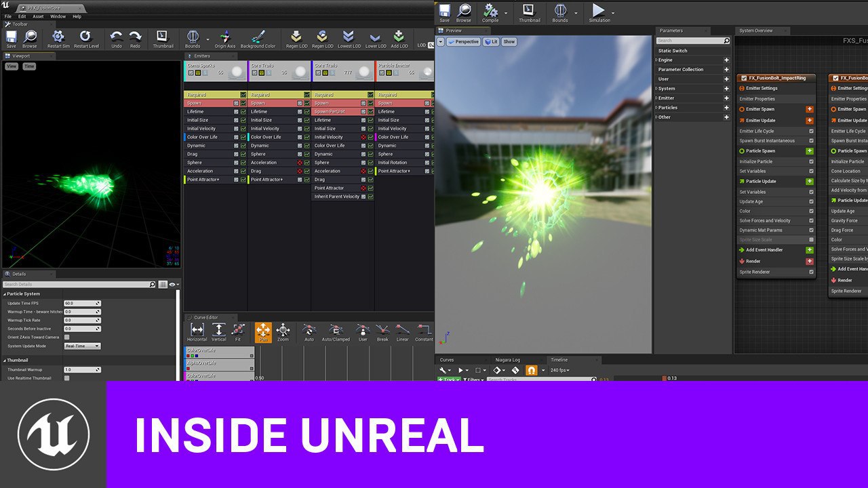Open the Window menu
The image size is (868, 488).
tap(58, 16)
